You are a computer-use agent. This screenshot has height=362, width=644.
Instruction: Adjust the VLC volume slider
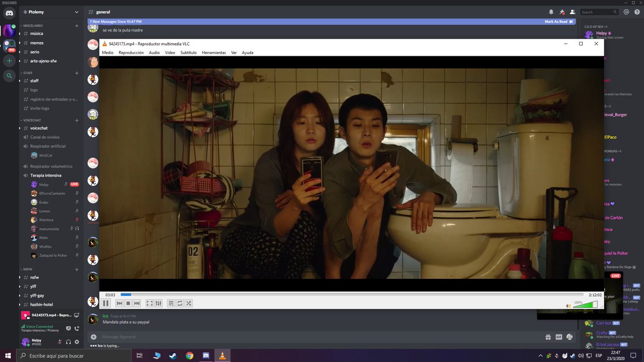[585, 305]
